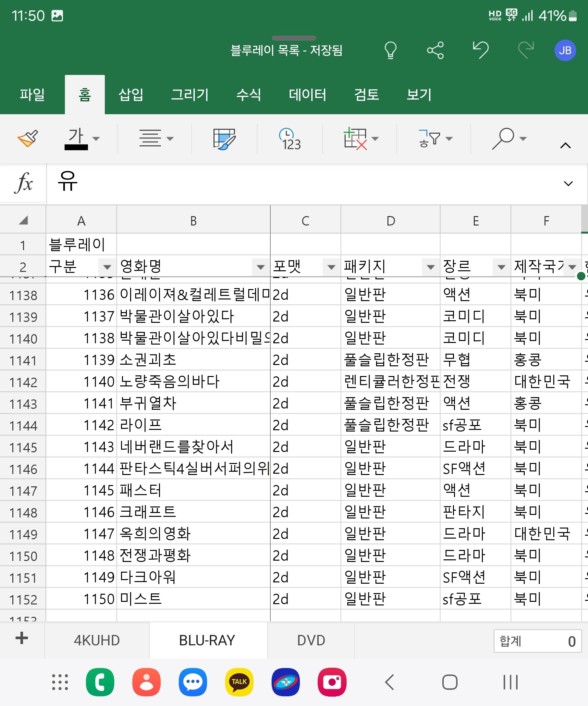
Task: Click the cell styles table icon
Action: coord(224,139)
